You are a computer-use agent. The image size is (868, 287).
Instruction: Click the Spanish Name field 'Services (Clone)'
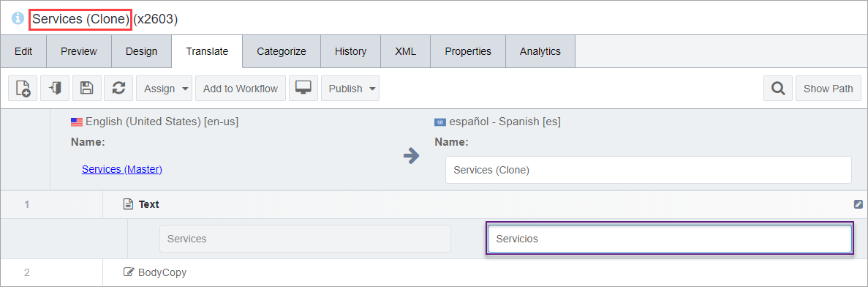click(648, 170)
